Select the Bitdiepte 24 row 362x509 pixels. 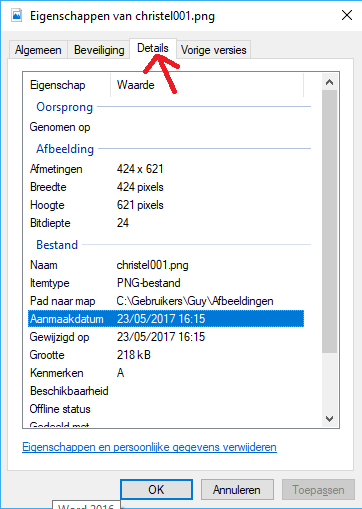(x=166, y=223)
